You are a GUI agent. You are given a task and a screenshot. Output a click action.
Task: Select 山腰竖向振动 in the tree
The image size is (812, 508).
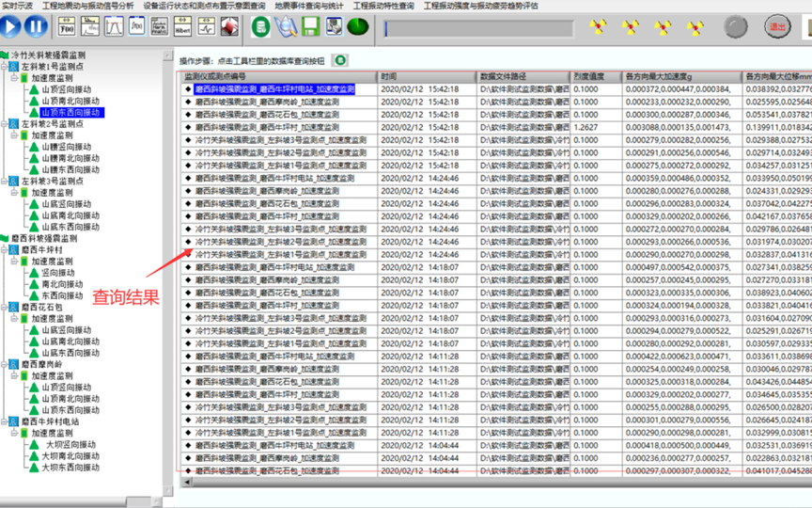click(67, 147)
